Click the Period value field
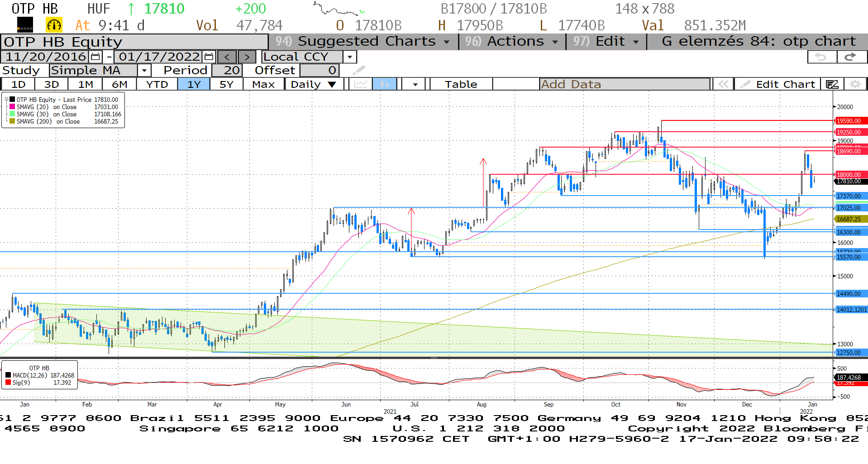 pos(227,70)
